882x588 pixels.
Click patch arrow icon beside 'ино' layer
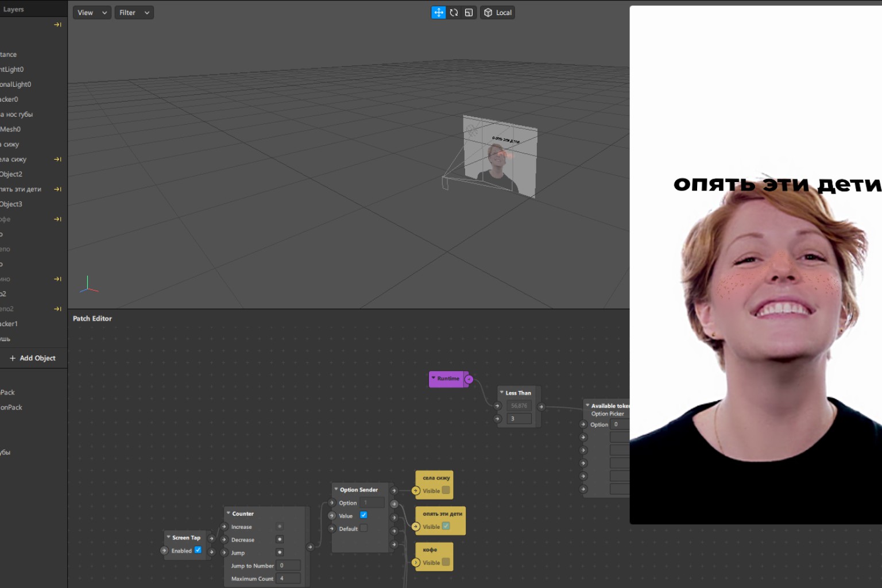pos(57,279)
